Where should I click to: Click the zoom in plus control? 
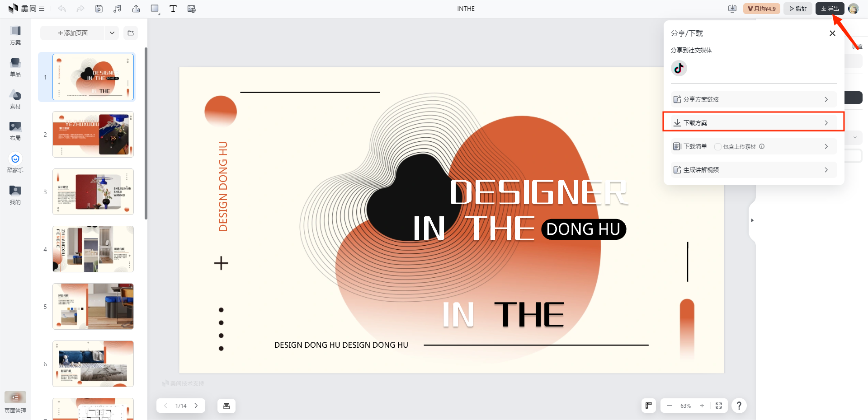[702, 406]
